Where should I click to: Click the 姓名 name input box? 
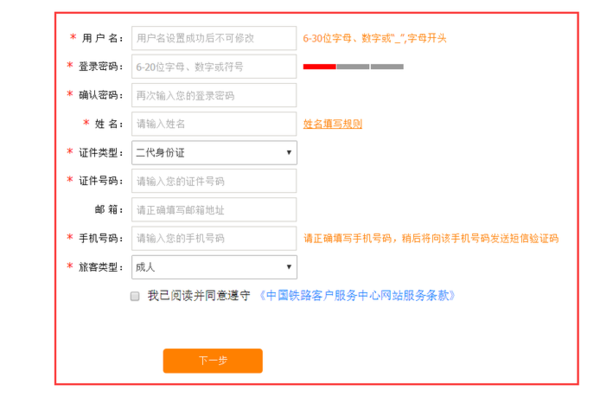[214, 124]
